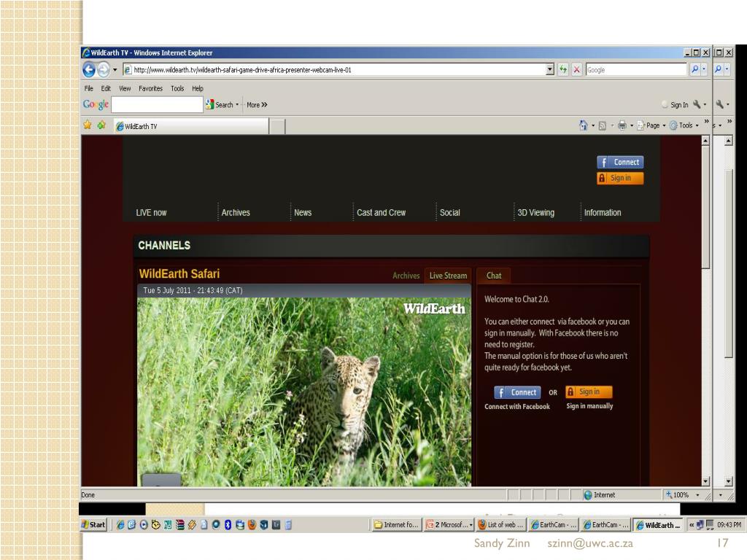Open 3D Viewing navigation item
This screenshot has width=747, height=560.
[535, 213]
